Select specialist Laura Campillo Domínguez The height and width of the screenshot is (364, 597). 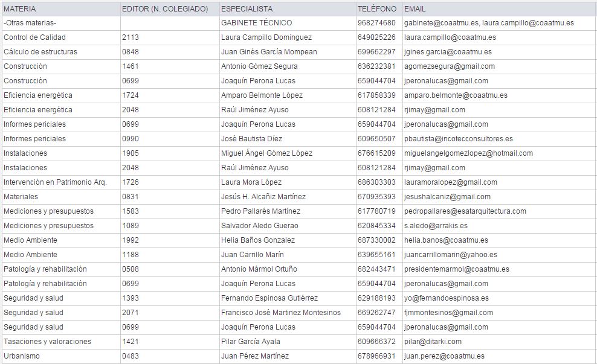[266, 37]
